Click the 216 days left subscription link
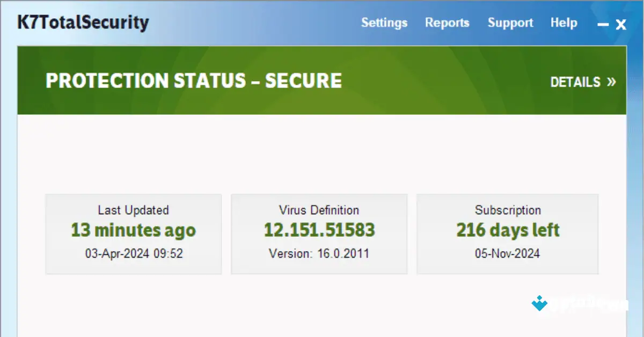 coord(507,230)
